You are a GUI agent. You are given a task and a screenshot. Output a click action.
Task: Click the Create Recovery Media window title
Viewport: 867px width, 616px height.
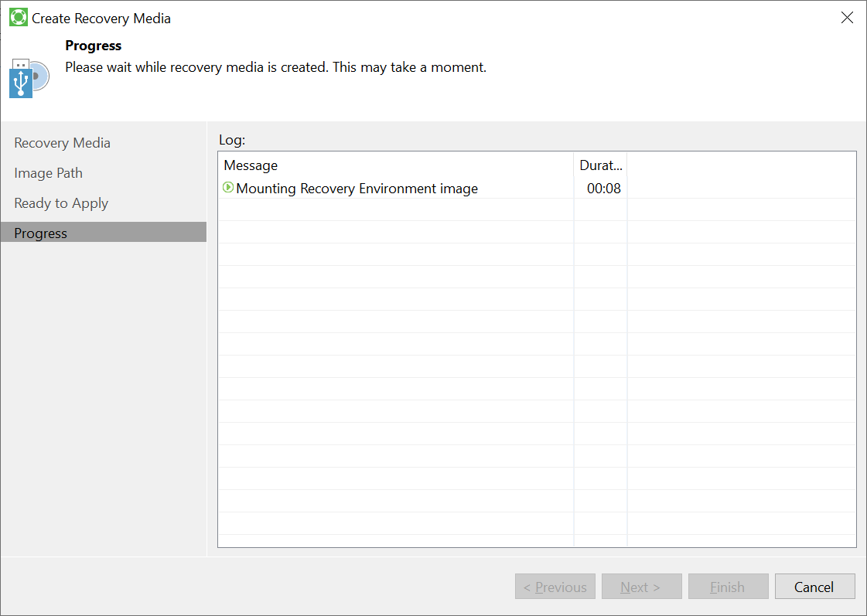pos(101,19)
